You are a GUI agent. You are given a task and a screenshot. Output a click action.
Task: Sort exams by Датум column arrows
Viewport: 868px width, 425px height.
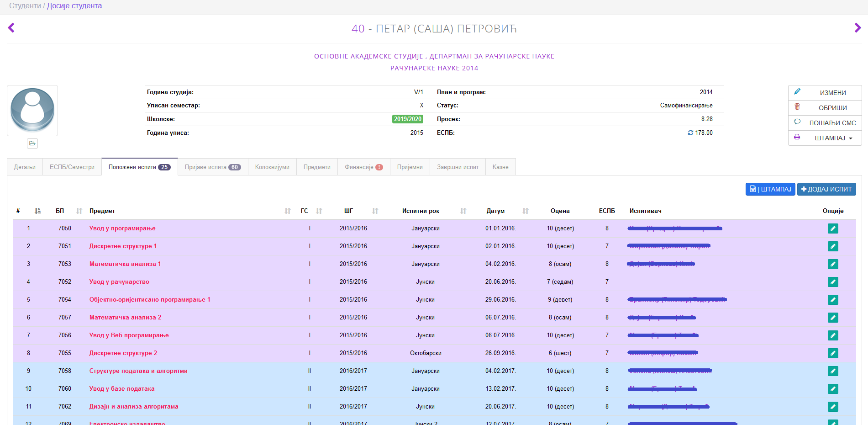(x=526, y=211)
